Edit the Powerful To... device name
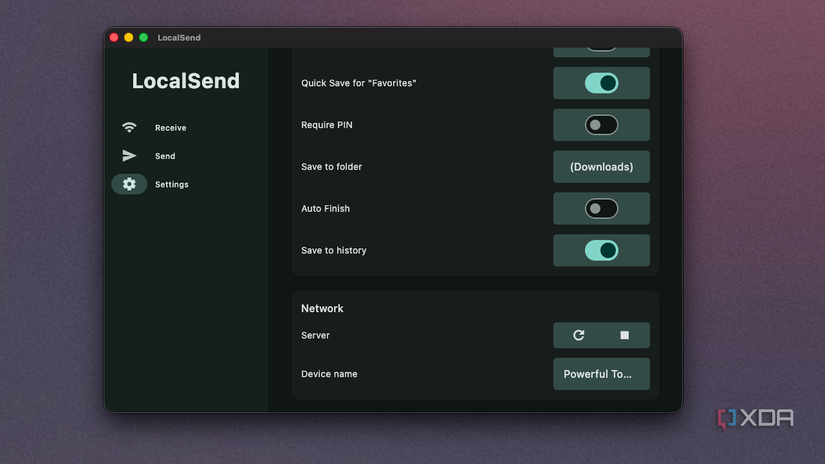825x464 pixels. [x=601, y=374]
